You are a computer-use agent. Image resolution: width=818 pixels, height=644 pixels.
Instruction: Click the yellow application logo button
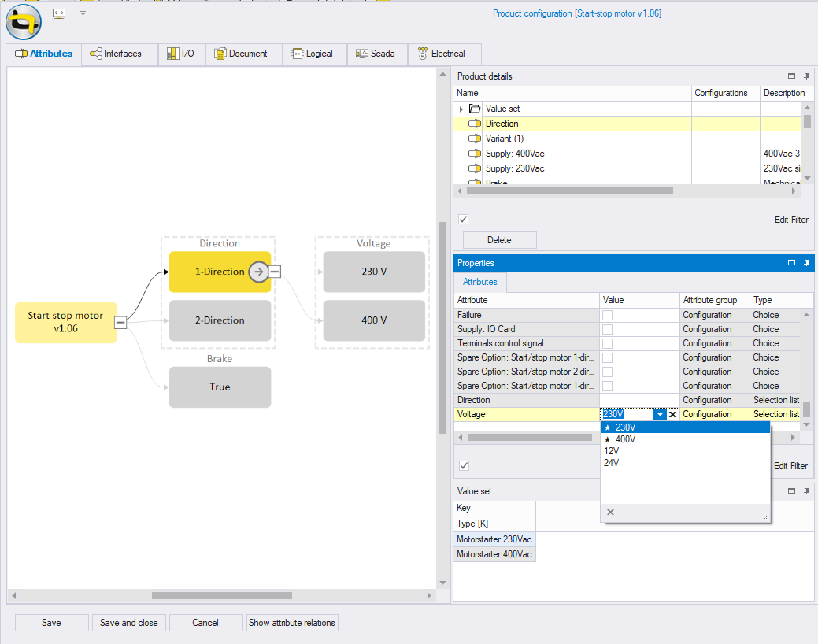pyautogui.click(x=24, y=22)
